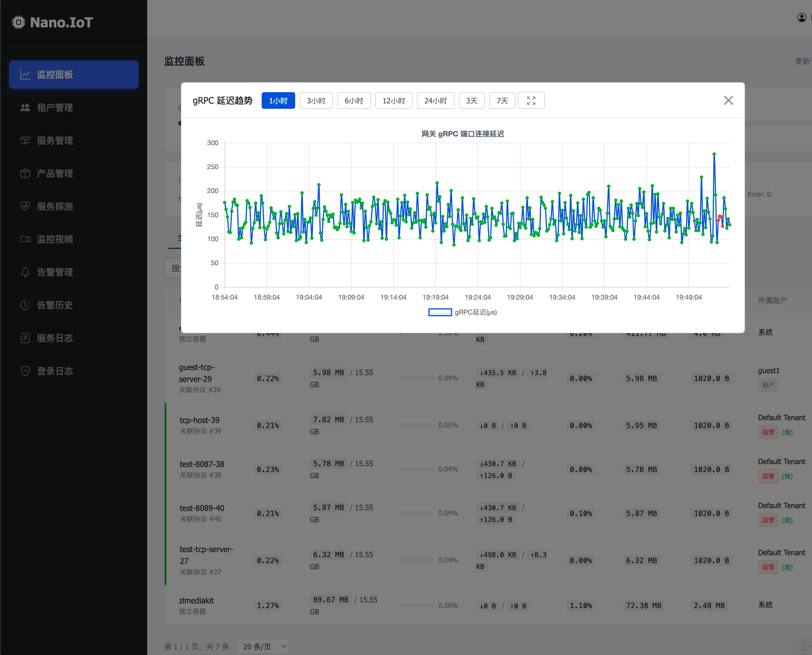Select the 6小时 time range
812x655 pixels.
pos(354,100)
